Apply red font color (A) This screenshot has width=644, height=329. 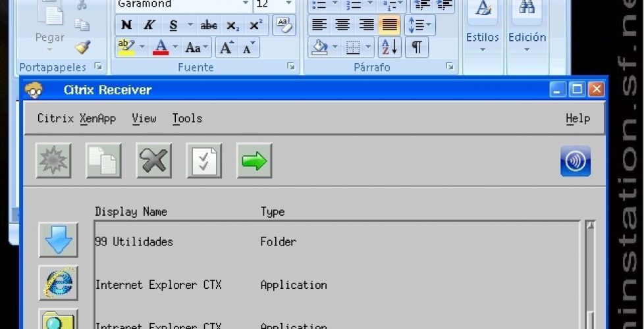pyautogui.click(x=161, y=47)
